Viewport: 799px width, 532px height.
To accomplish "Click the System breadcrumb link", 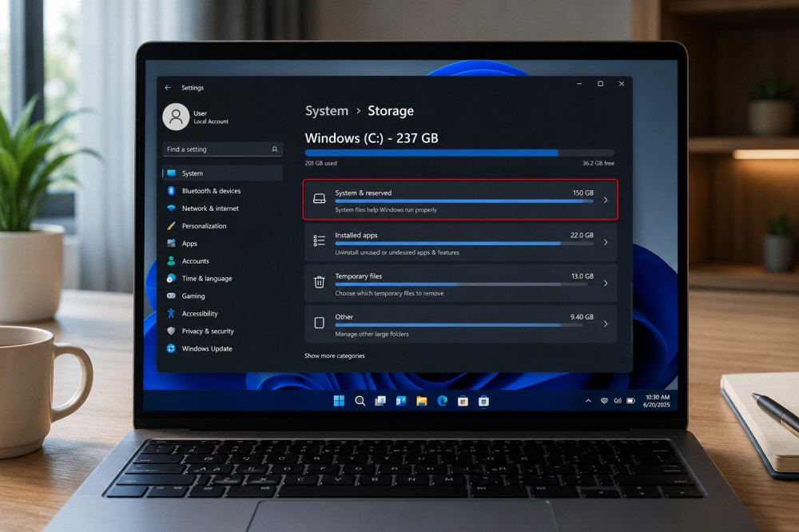I will [327, 110].
